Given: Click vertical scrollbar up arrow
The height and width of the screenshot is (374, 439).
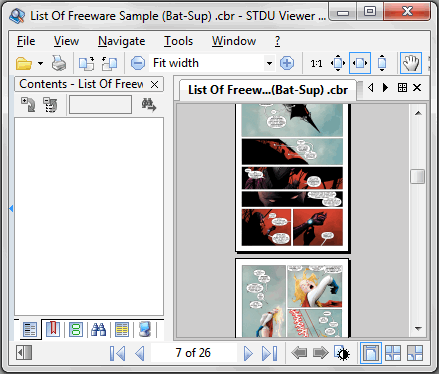Looking at the screenshot, I should [418, 113].
